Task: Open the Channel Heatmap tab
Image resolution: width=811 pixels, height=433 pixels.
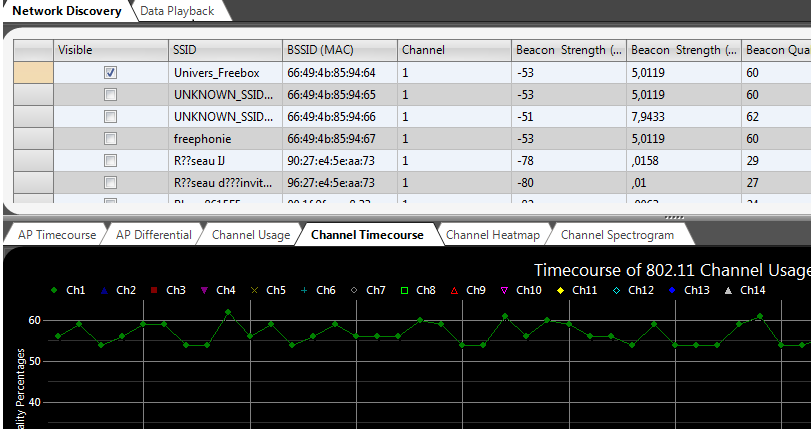Action: [x=492, y=235]
